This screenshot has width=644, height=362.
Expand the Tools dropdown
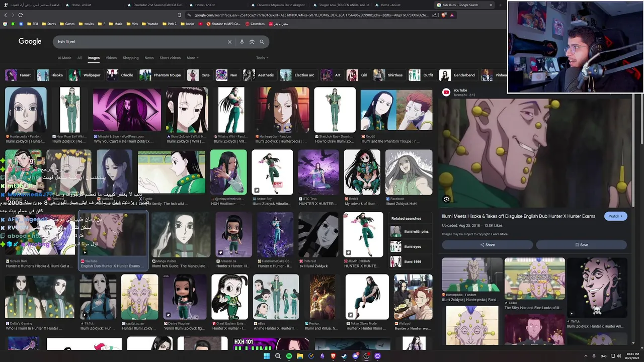pos(262,58)
